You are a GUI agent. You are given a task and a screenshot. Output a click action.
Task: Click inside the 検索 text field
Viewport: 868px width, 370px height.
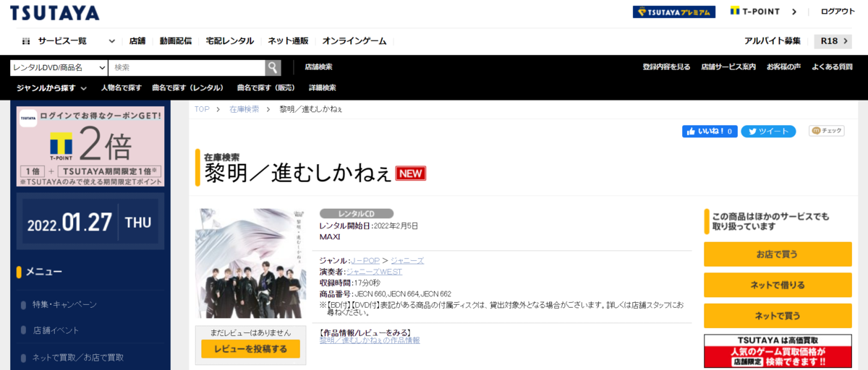click(187, 67)
